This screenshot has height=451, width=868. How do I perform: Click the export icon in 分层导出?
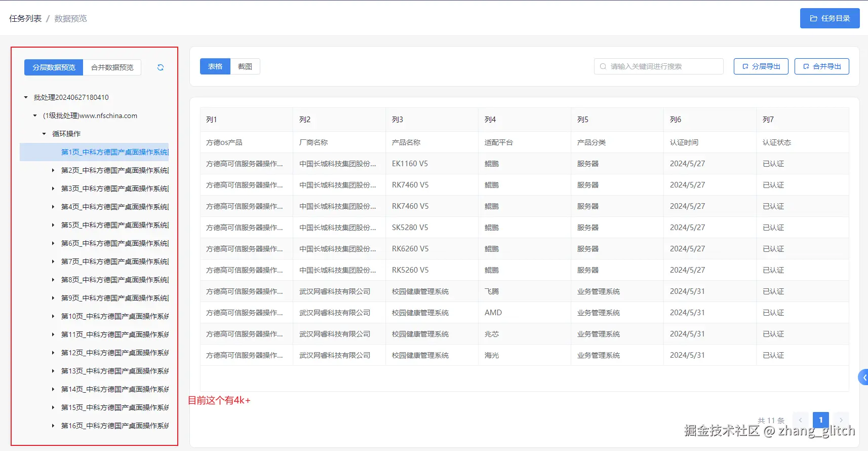coord(745,66)
